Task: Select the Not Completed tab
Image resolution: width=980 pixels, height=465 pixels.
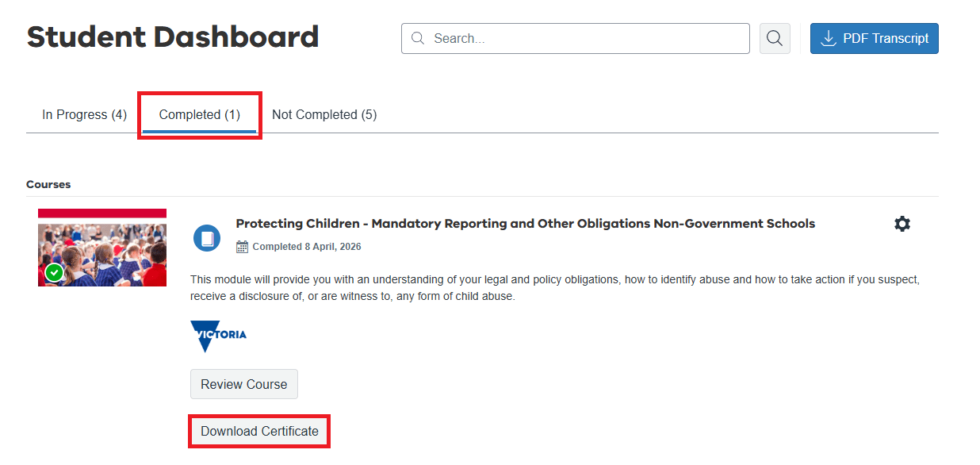Action: coord(324,114)
